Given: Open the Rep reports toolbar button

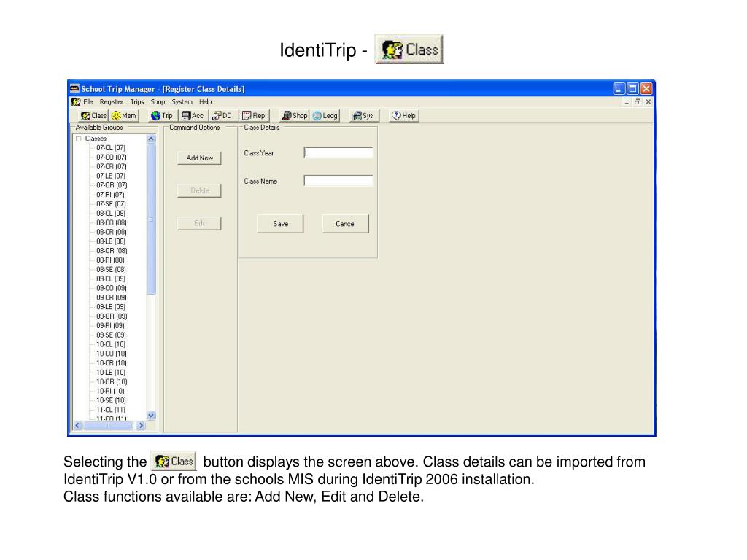Looking at the screenshot, I should tap(254, 116).
